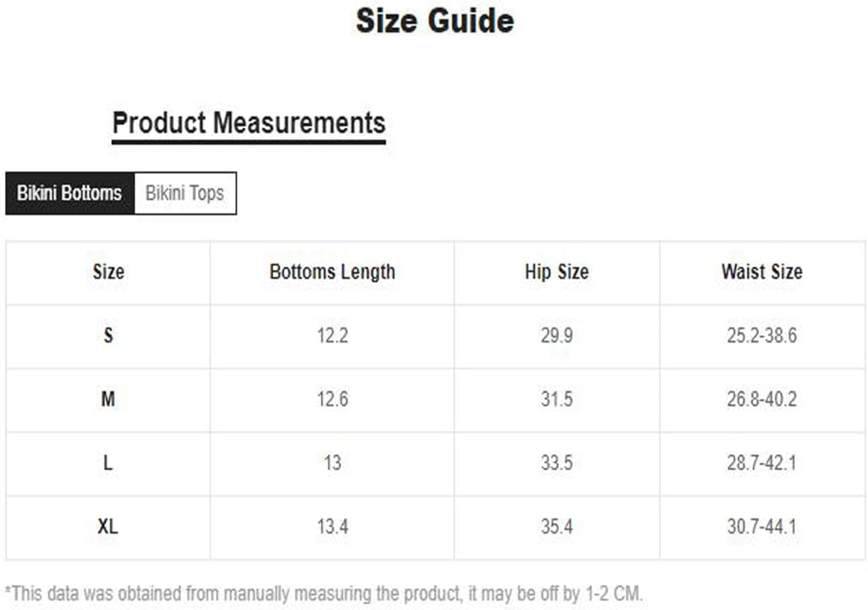Click the Bottoms Length column header
Viewport: 868px width, 610px height.
coord(332,272)
